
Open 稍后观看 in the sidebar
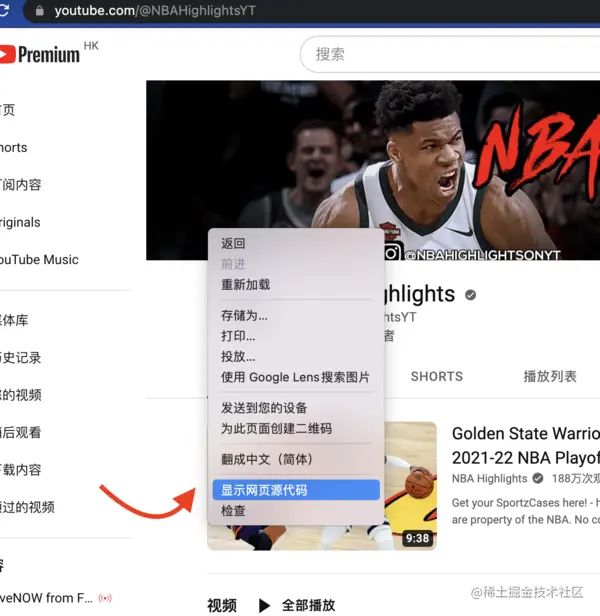click(20, 433)
